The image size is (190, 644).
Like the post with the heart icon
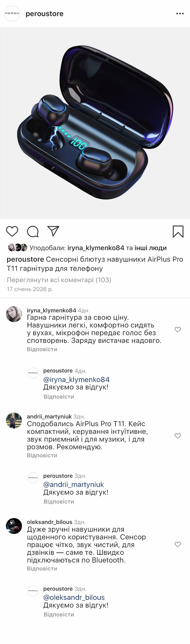click(x=12, y=231)
